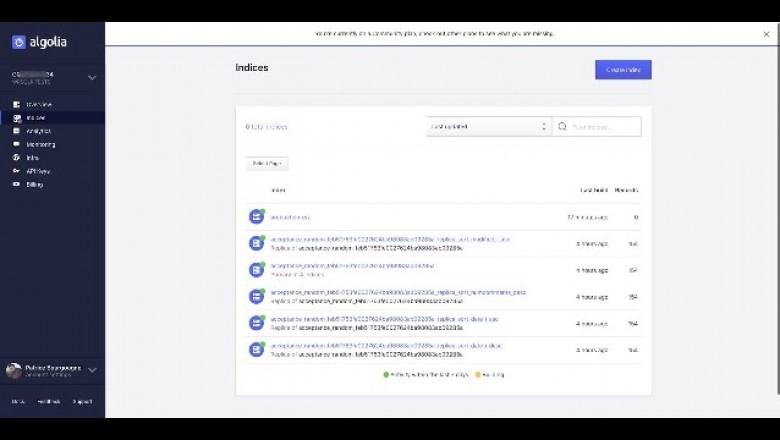Click the first index's round icon

tap(257, 216)
